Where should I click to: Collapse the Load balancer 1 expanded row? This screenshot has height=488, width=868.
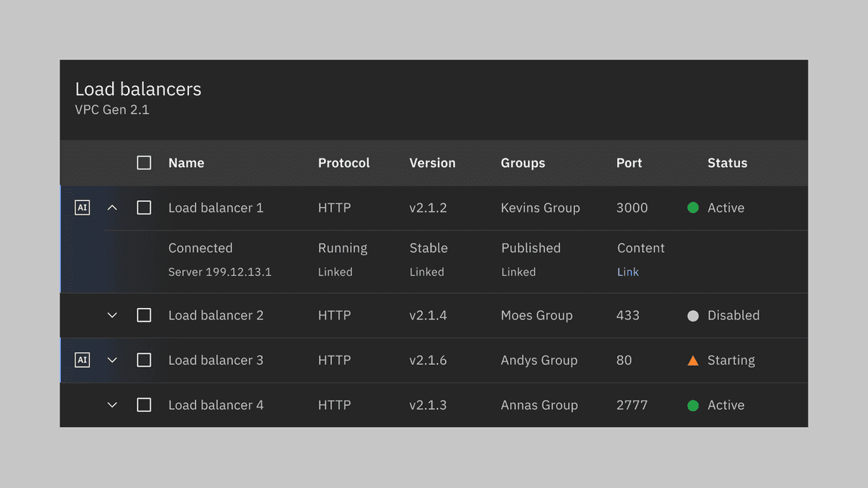click(112, 207)
